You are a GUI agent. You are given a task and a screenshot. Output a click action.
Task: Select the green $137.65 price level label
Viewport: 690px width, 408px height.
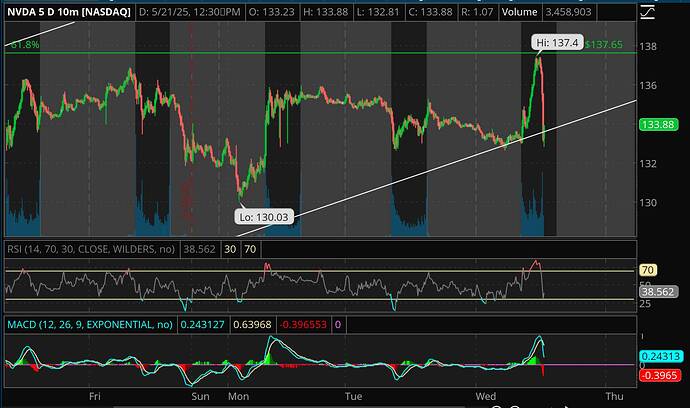[x=604, y=44]
